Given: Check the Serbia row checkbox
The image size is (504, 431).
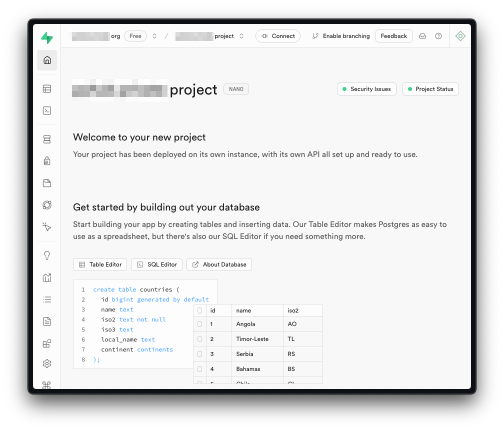Looking at the screenshot, I should tap(200, 354).
